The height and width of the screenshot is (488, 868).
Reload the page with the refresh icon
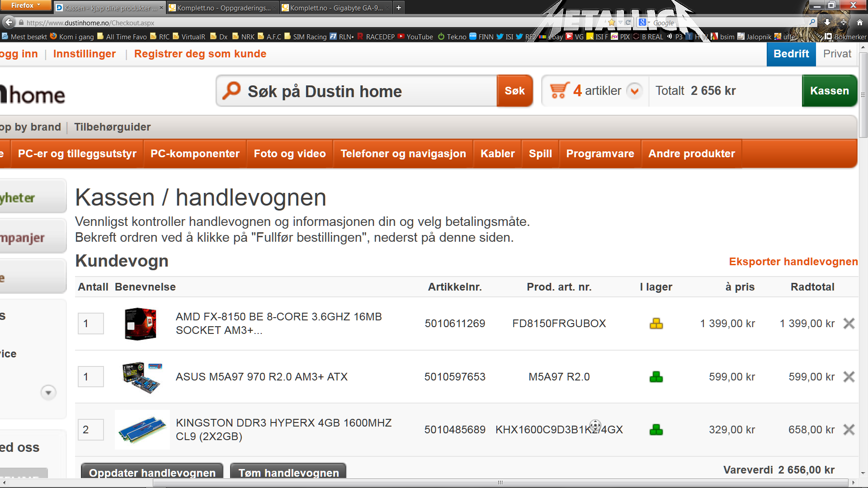[628, 23]
